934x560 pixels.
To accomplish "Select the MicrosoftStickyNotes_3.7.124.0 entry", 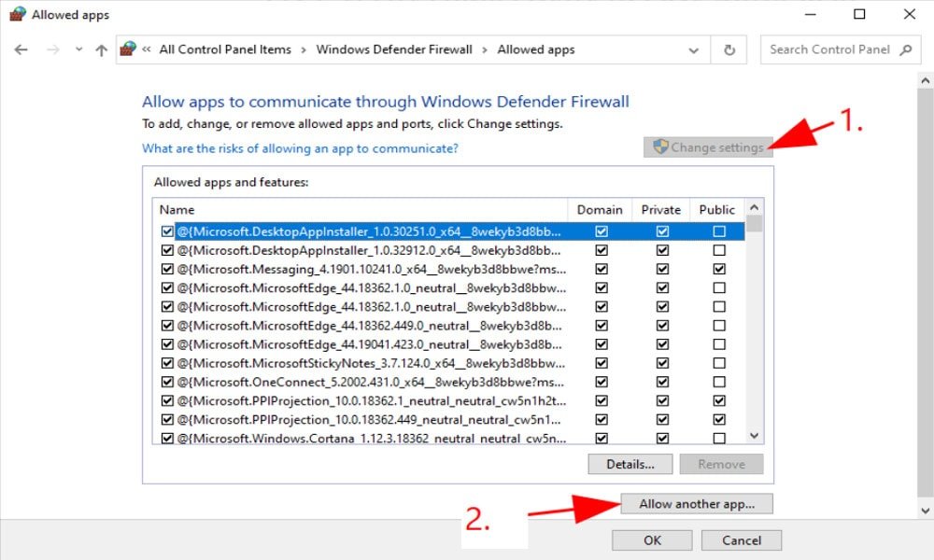I will click(371, 363).
